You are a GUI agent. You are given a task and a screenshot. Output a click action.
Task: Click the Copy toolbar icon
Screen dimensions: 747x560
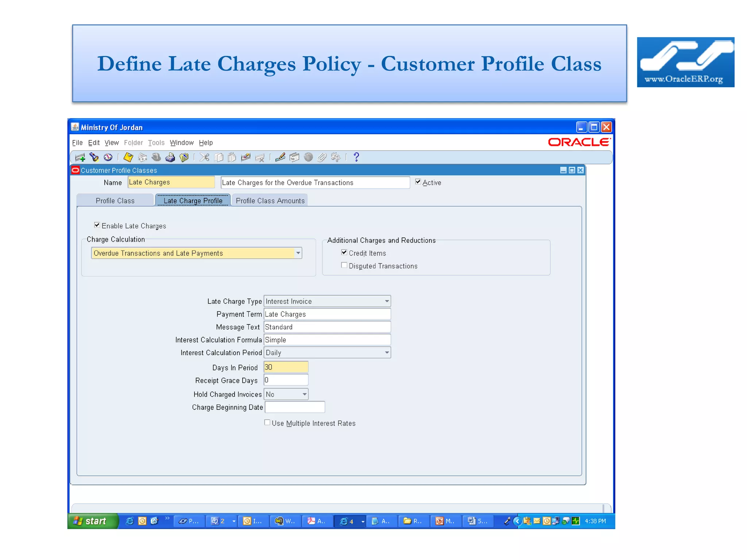pyautogui.click(x=218, y=157)
